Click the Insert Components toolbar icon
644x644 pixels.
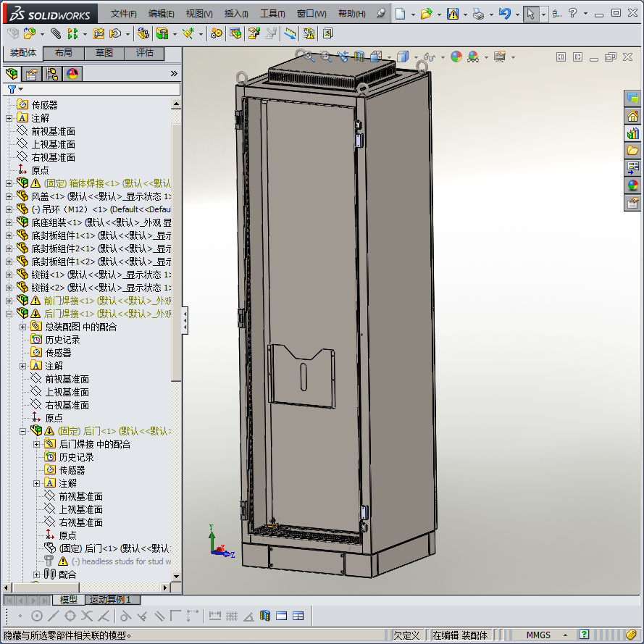click(x=30, y=33)
